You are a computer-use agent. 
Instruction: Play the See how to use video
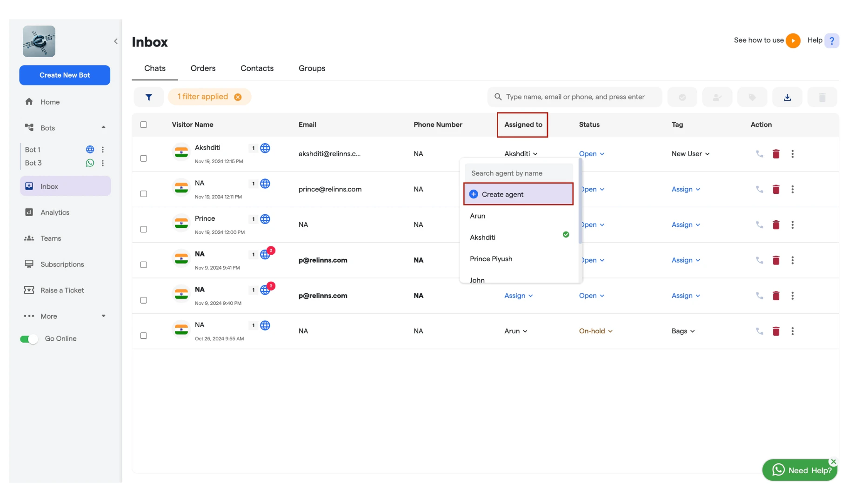coord(793,40)
